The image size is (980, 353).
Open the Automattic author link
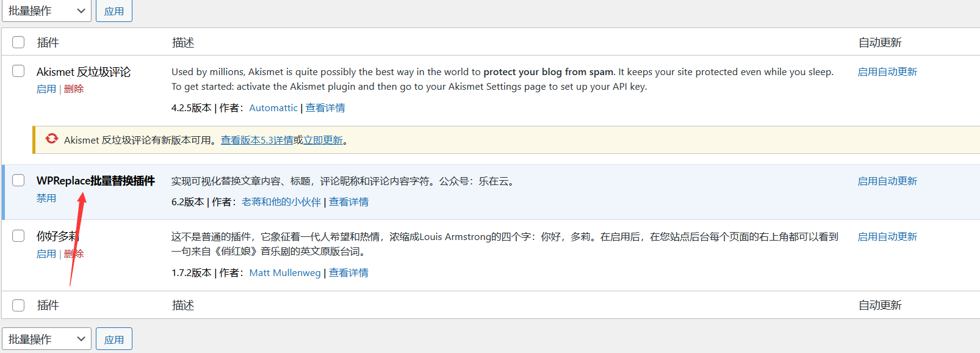tap(273, 108)
